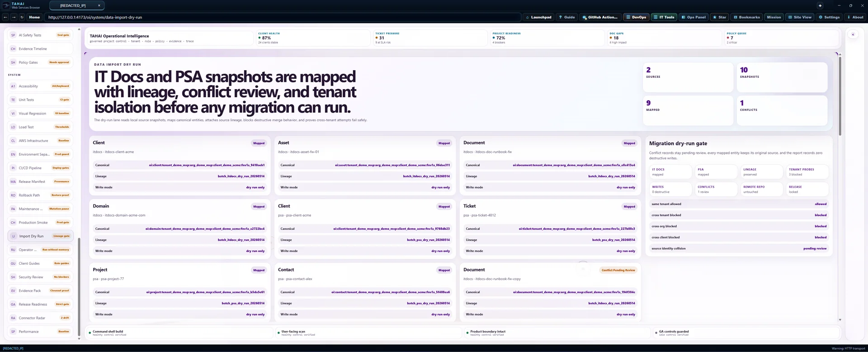Image resolution: width=868 pixels, height=352 pixels.
Task: Click the RU icon for Operator
Action: (13, 250)
